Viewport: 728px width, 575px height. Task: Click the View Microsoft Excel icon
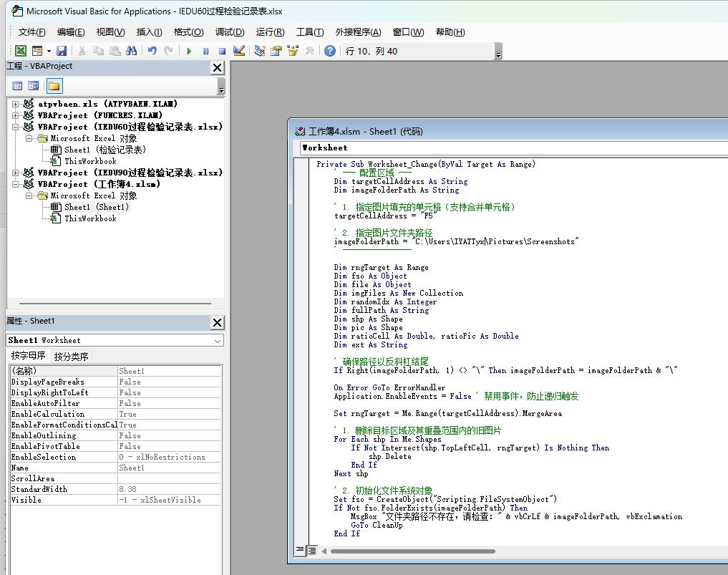pyautogui.click(x=21, y=51)
